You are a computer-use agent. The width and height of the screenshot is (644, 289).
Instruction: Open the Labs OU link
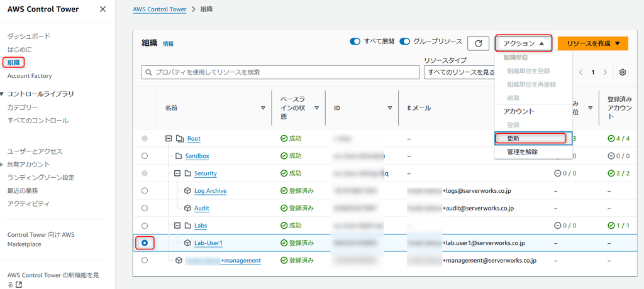point(201,226)
